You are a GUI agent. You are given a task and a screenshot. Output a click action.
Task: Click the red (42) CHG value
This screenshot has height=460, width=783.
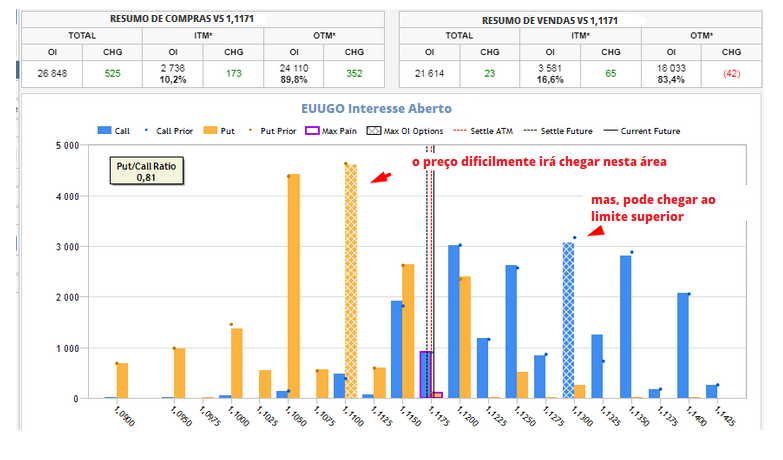(731, 74)
